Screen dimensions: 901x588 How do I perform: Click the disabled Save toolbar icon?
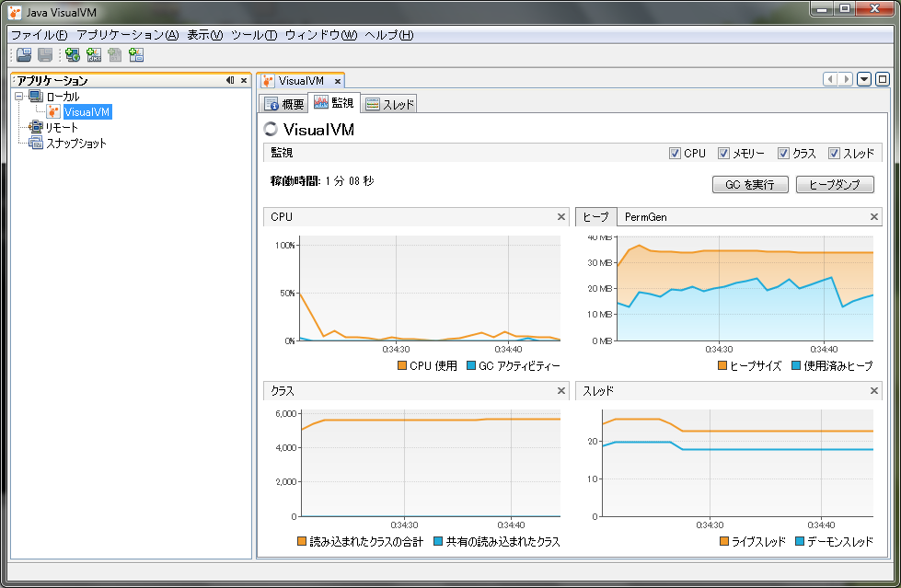coord(45,54)
